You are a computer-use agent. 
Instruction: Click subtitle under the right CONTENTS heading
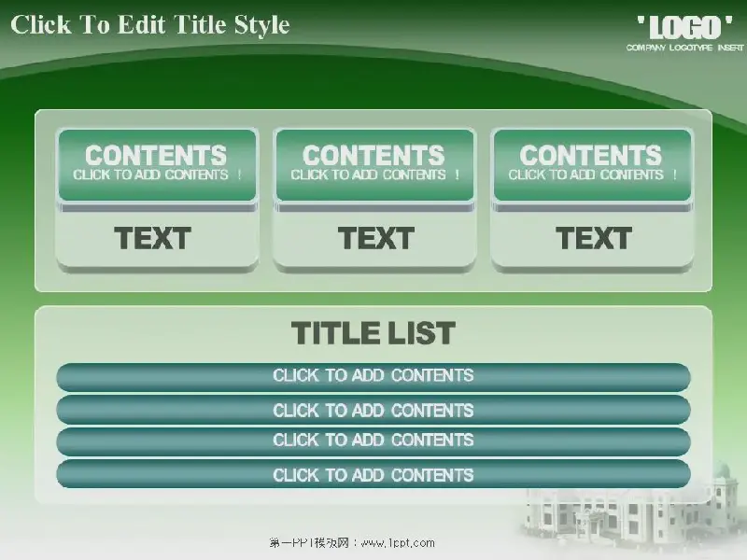(x=592, y=175)
